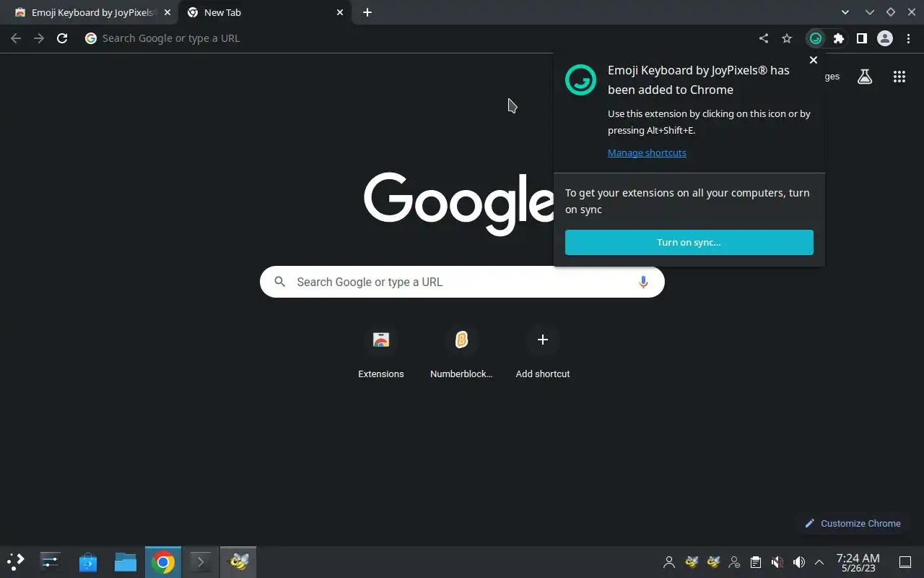This screenshot has height=578, width=924.
Task: Close the Emoji Keyboard by JoyPixels tab
Action: [x=167, y=12]
